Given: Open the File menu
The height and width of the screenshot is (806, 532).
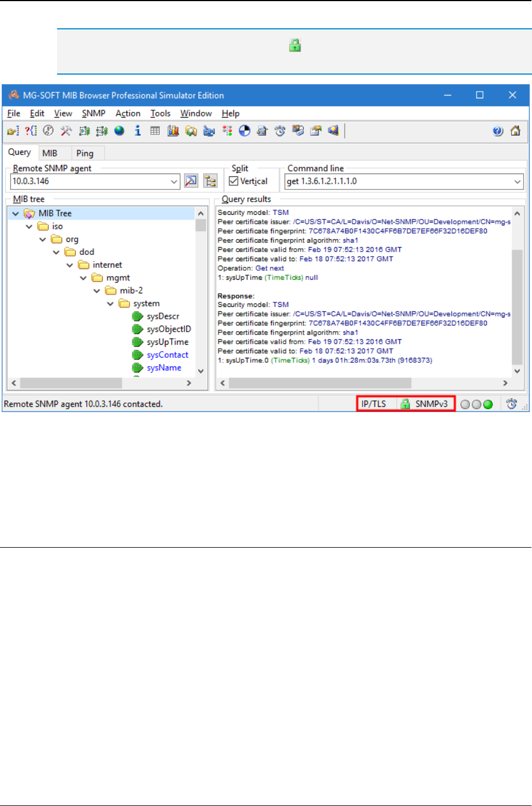Looking at the screenshot, I should 14,114.
